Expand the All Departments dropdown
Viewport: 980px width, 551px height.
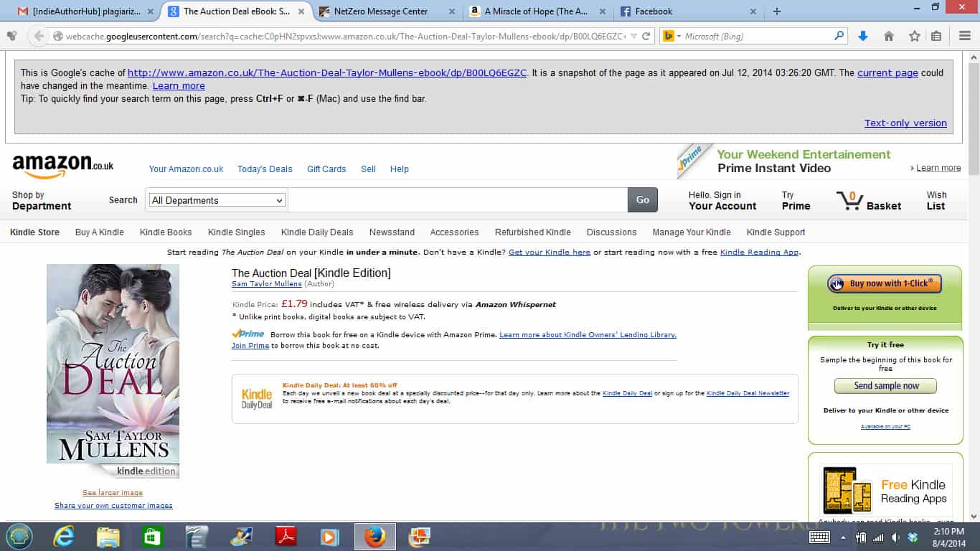pyautogui.click(x=217, y=200)
